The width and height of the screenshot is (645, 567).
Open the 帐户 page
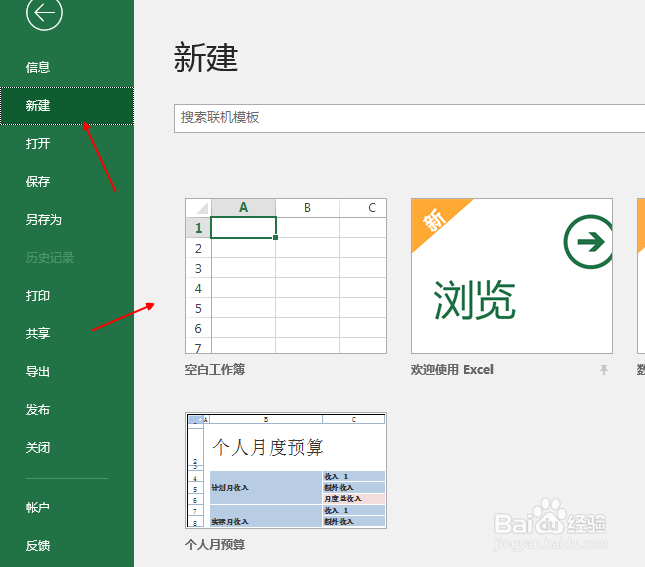click(x=38, y=507)
